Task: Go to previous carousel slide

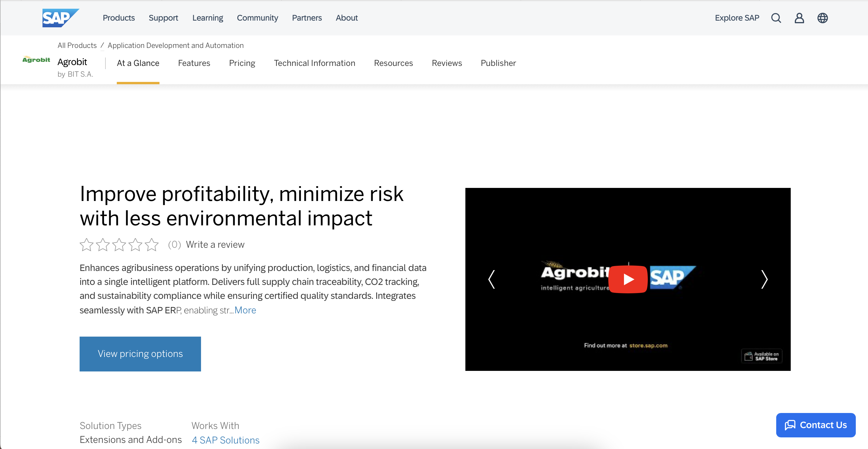Action: (492, 279)
